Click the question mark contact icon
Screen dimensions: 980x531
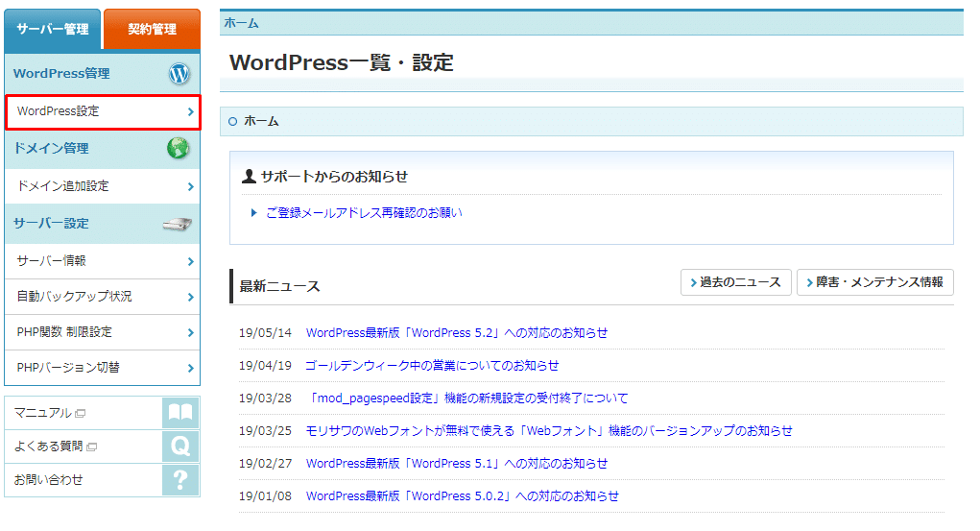pyautogui.click(x=180, y=480)
